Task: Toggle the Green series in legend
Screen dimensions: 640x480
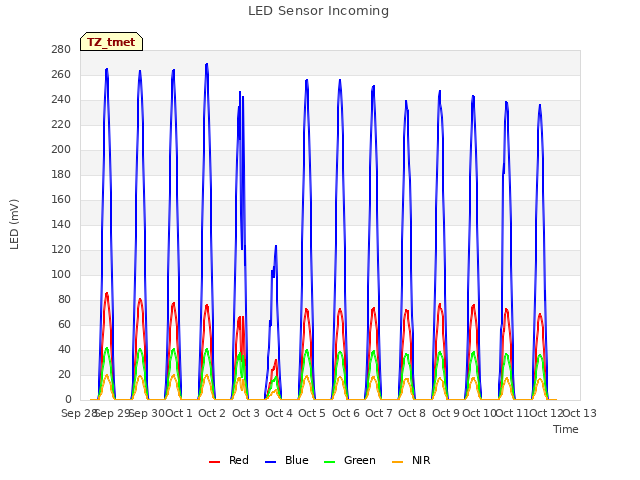Action: pyautogui.click(x=350, y=460)
